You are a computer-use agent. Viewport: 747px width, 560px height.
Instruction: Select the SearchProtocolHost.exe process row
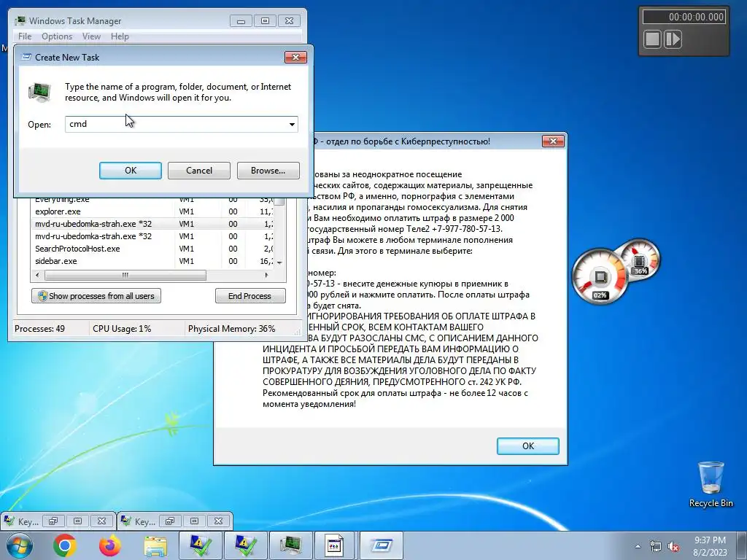(152, 249)
